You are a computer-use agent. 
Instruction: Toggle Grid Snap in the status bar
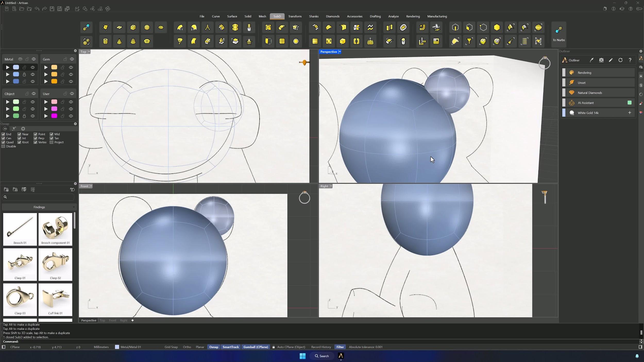171,347
